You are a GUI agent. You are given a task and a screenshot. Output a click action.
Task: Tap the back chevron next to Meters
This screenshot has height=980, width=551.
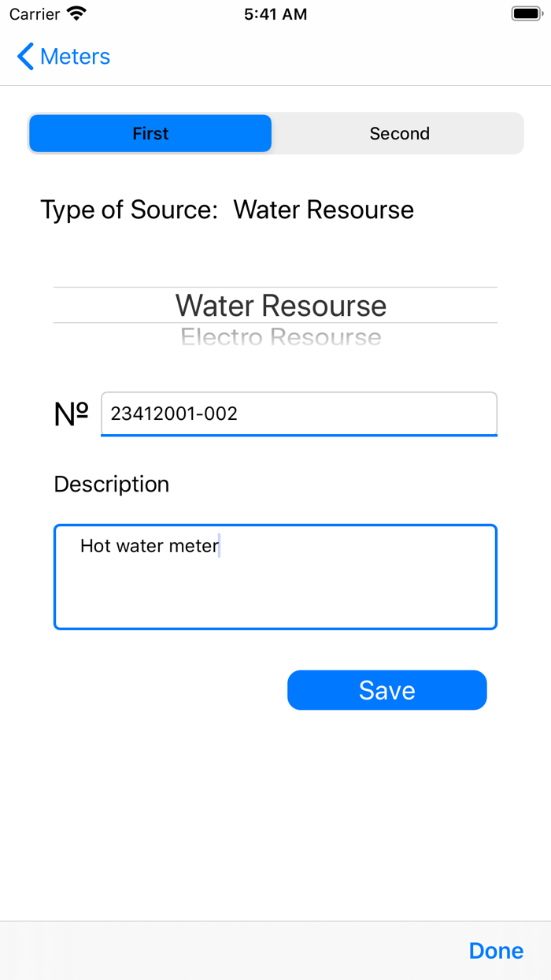(24, 56)
